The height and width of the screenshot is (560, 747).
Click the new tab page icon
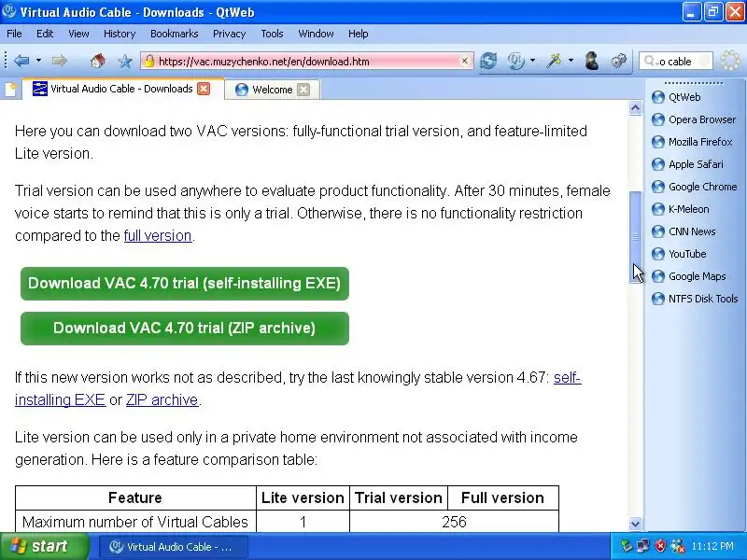[10, 89]
